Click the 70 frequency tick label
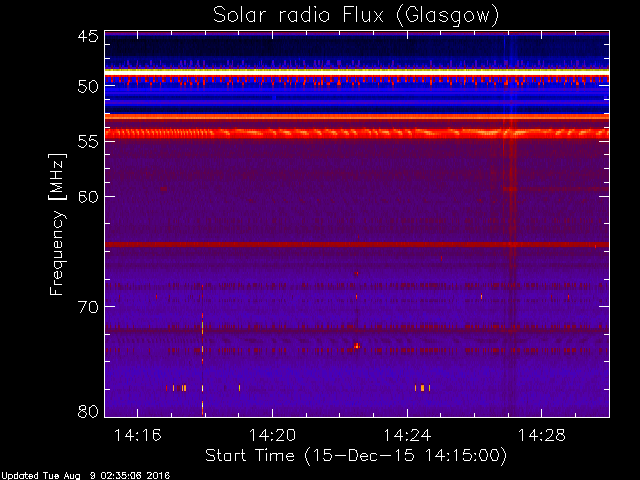 [88, 307]
